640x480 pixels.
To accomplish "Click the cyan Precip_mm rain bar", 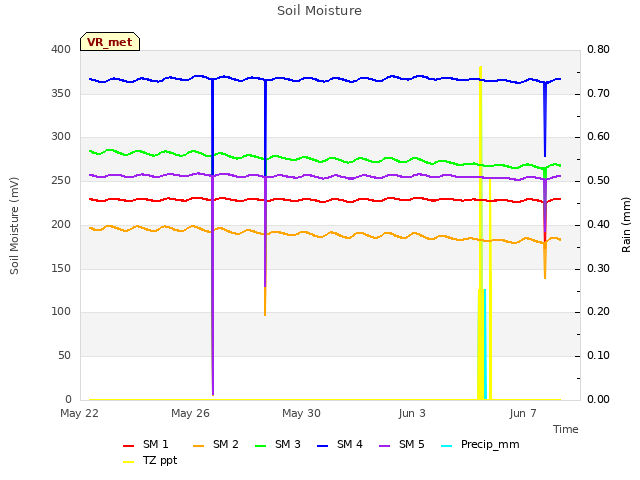I will tap(485, 344).
